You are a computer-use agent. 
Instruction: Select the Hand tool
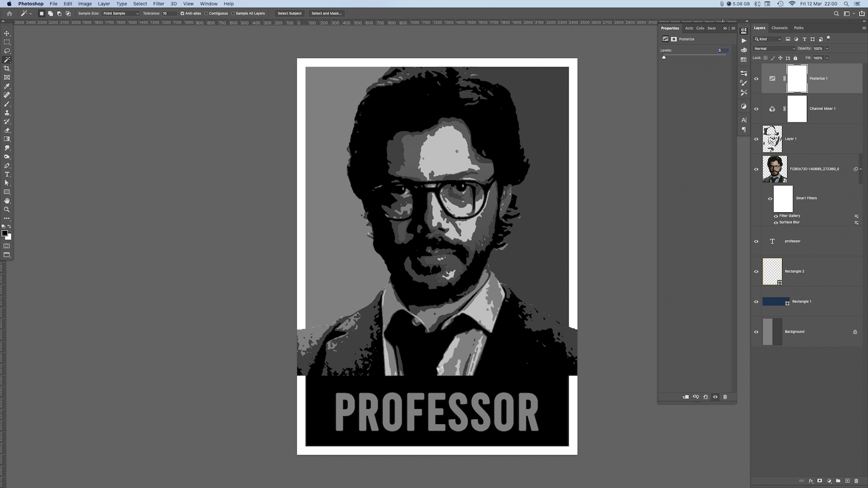tap(7, 201)
